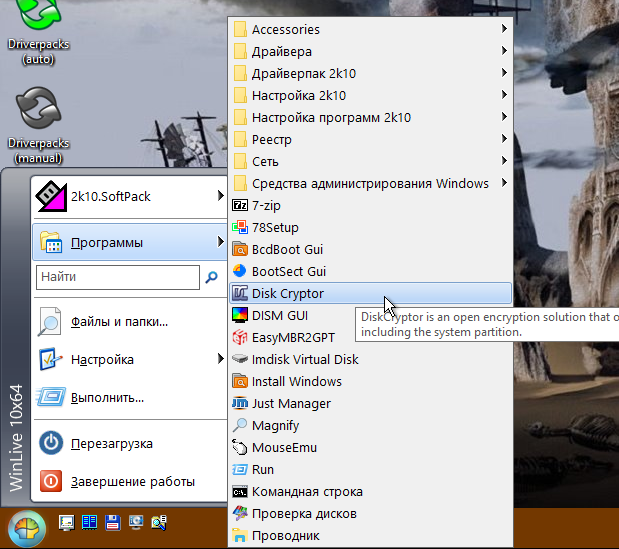The height and width of the screenshot is (549, 619).
Task: Select the Настройка 2k10 folder label
Action: pos(299,96)
